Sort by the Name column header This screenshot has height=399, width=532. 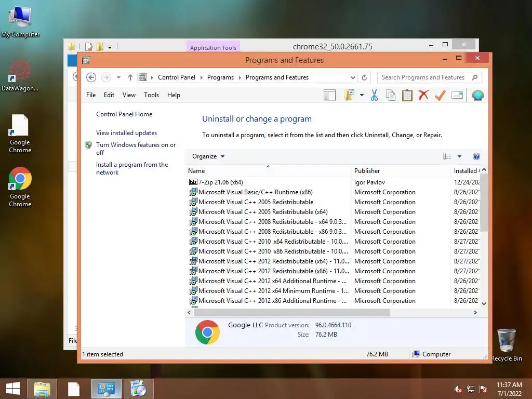pyautogui.click(x=268, y=171)
